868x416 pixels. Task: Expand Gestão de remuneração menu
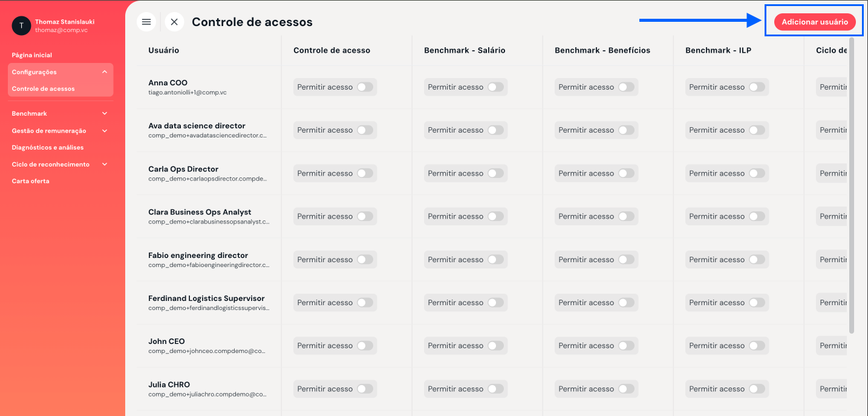105,131
